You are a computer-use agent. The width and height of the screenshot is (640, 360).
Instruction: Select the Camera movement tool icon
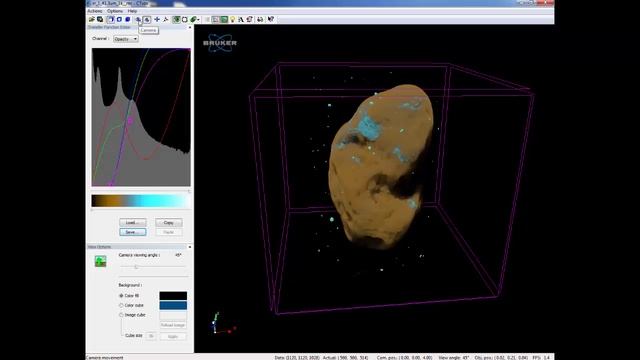coord(138,19)
